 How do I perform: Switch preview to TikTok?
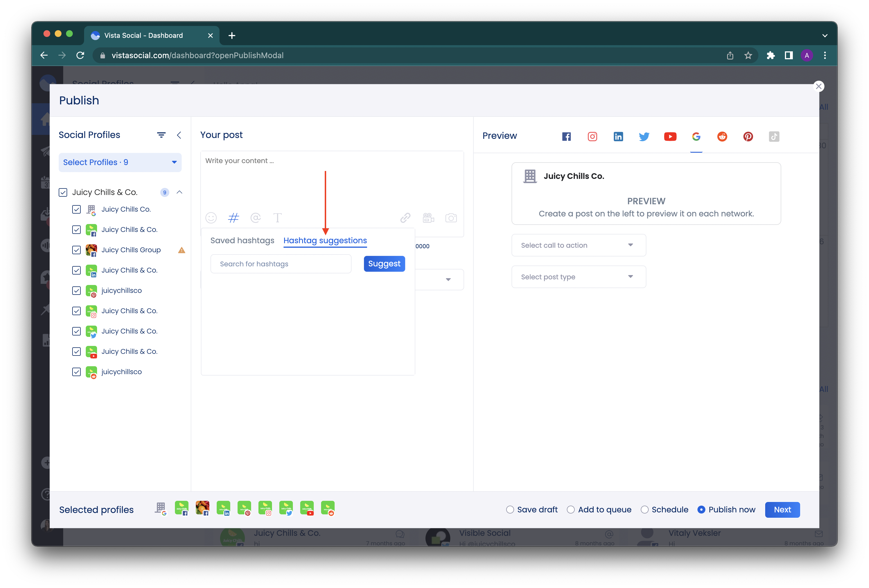coord(774,137)
